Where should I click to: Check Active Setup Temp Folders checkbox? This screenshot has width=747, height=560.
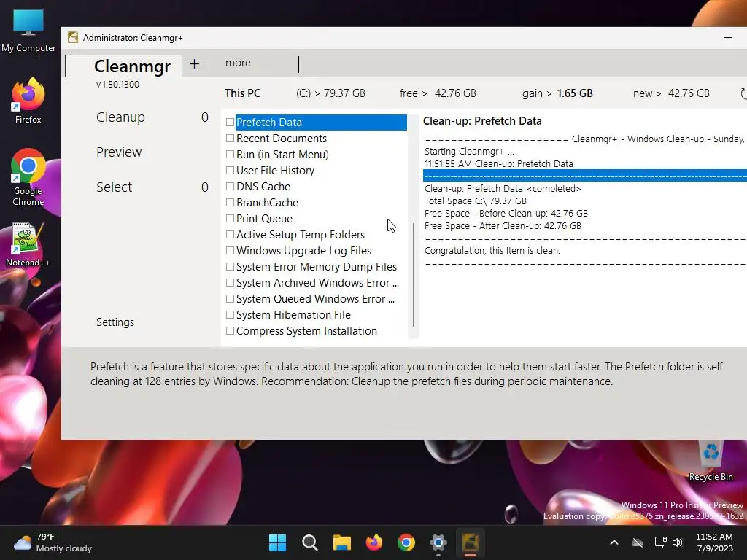tap(230, 235)
